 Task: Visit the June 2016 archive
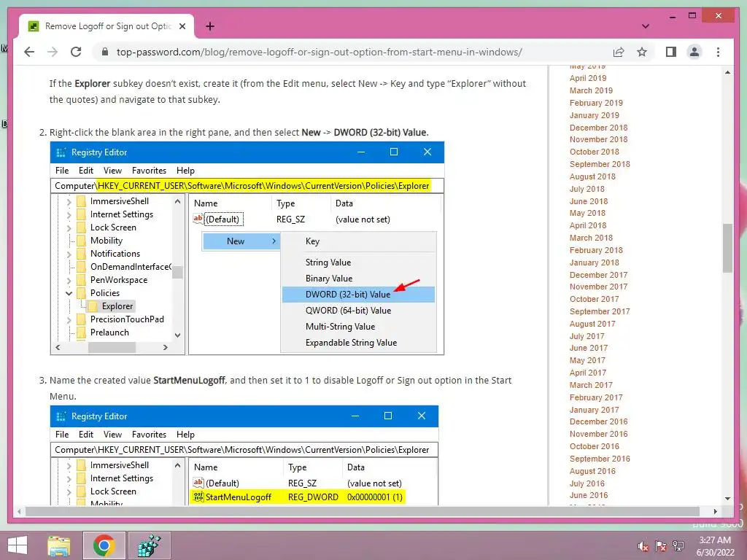click(x=589, y=495)
